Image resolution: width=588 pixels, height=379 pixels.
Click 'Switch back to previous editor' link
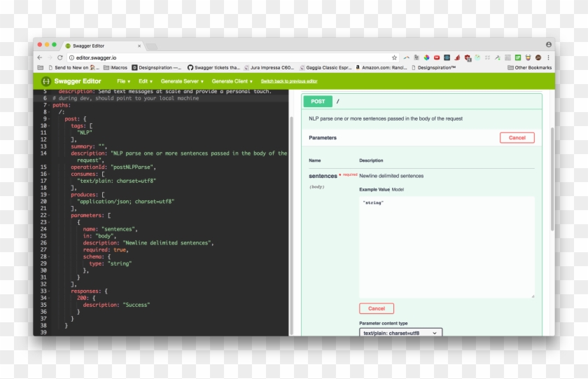tap(289, 81)
